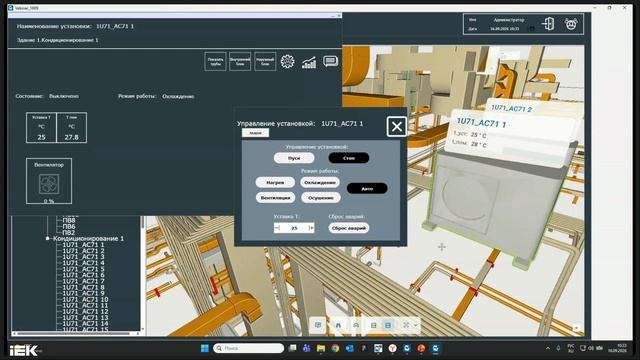
Task: Click the Уставка T box showing 25
Action: click(41, 127)
